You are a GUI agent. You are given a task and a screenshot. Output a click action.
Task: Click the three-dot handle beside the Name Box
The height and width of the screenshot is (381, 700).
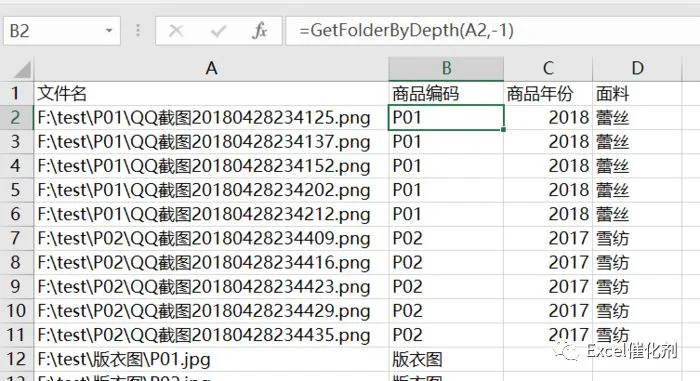(x=138, y=30)
